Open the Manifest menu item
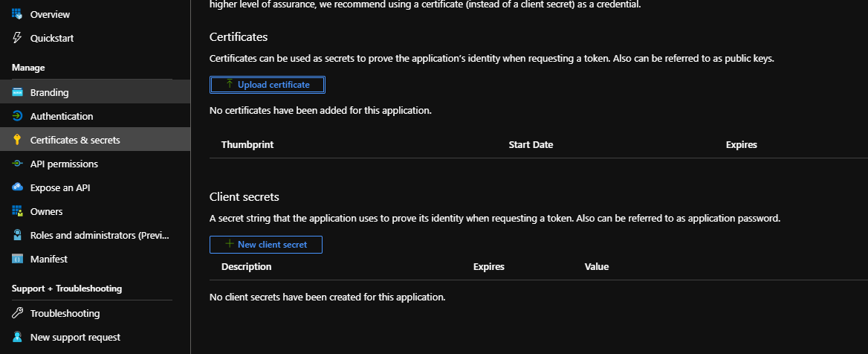Image resolution: width=868 pixels, height=354 pixels. tap(49, 259)
